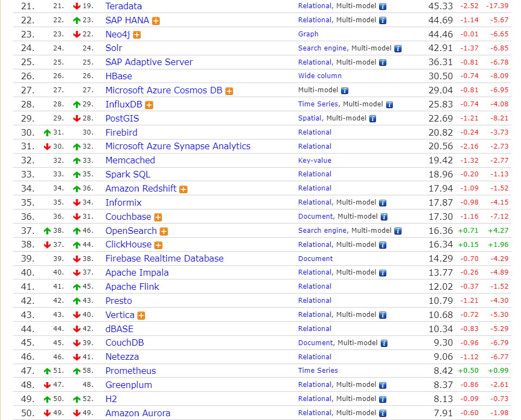Select the +1.96 change value for ClickHouse
The height and width of the screenshot is (420, 521).
[498, 245]
